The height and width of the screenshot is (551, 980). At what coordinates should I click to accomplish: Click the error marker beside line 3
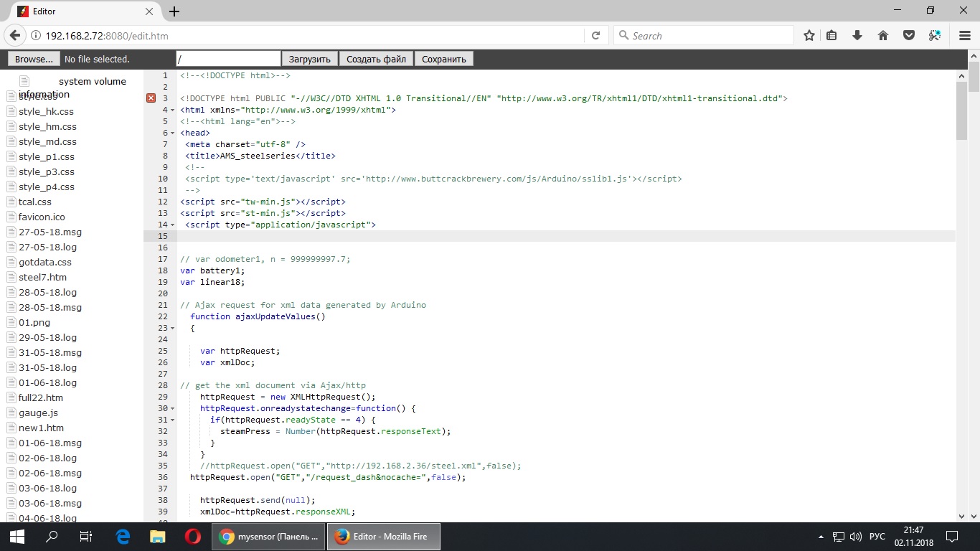pyautogui.click(x=150, y=98)
